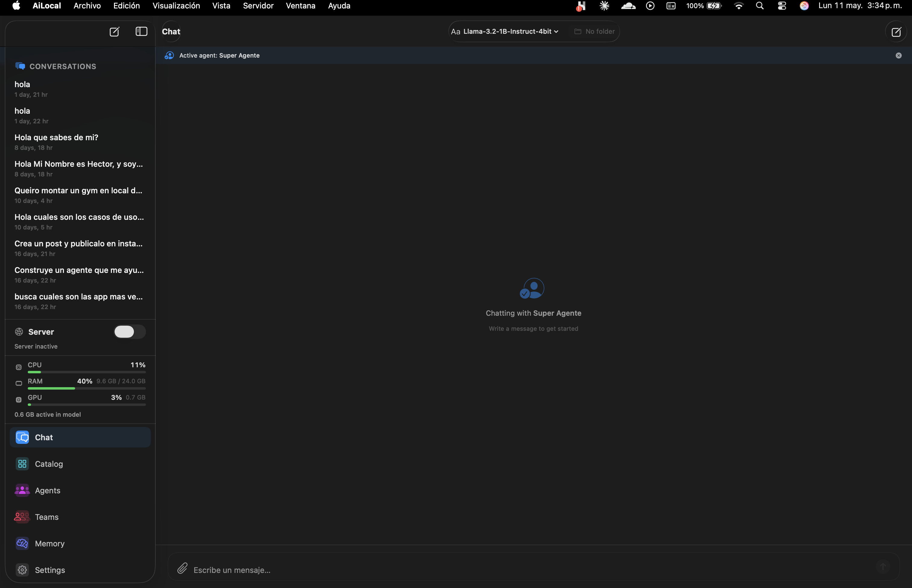The image size is (912, 588).
Task: Click the cloud icon in menu bar
Action: click(x=628, y=6)
